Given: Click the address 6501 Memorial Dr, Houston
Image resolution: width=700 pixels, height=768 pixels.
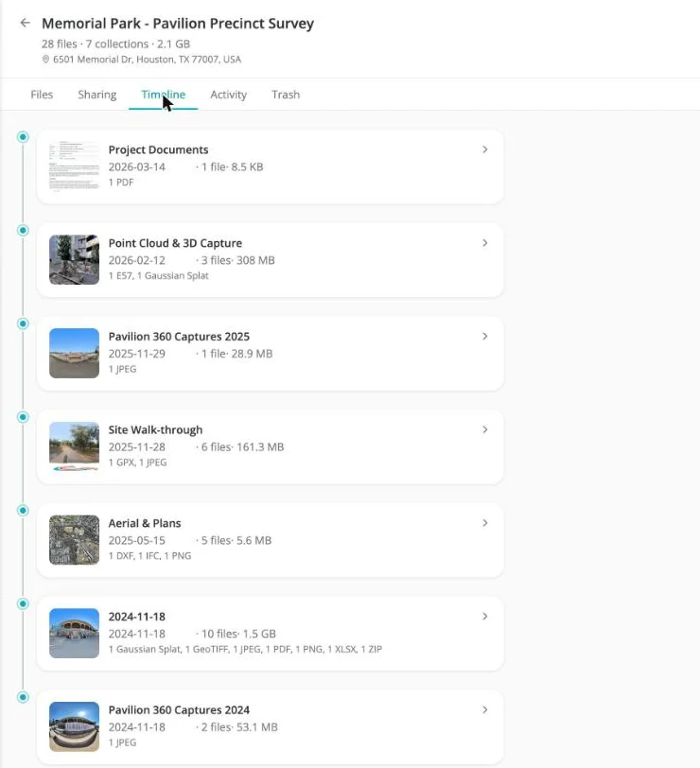Looking at the screenshot, I should 147,60.
